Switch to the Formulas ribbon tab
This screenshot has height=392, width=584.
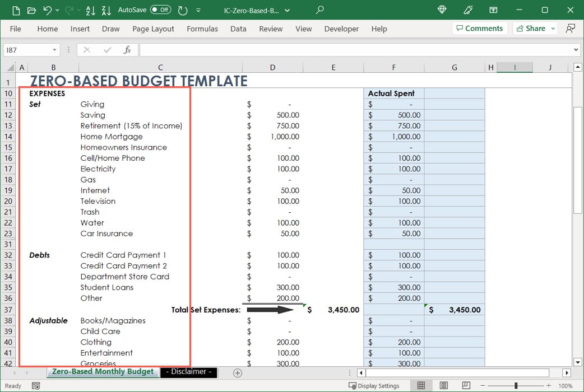pyautogui.click(x=202, y=29)
